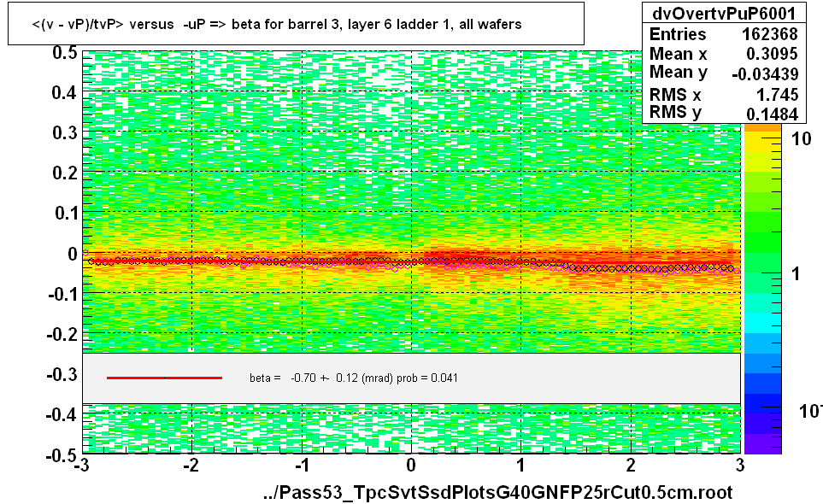Click the x-axis label -2
823x504 pixels.
(x=191, y=466)
